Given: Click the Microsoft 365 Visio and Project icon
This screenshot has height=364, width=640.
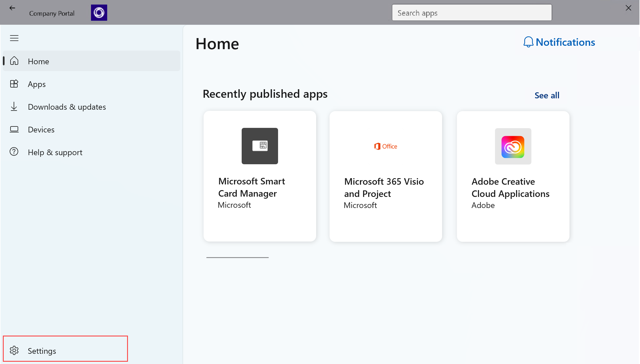Looking at the screenshot, I should (x=386, y=146).
